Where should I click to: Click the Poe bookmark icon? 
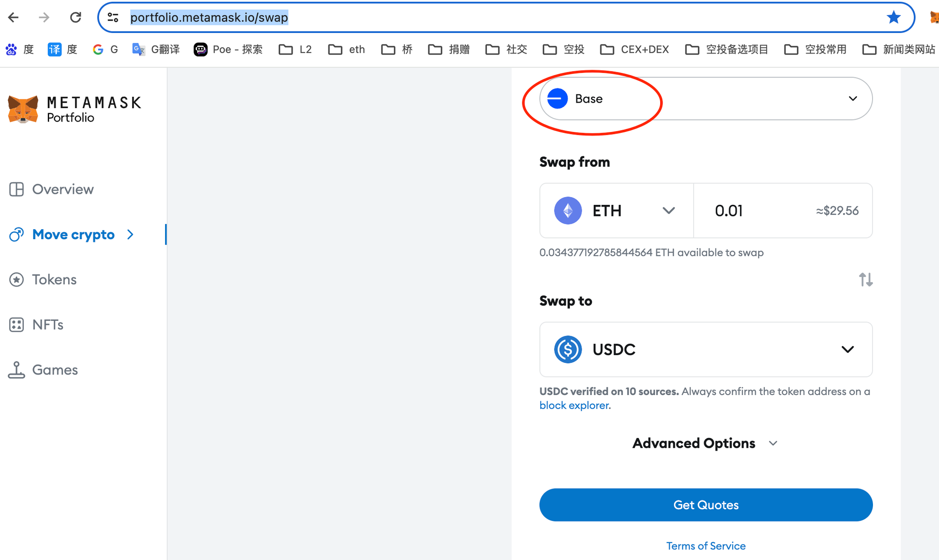tap(200, 49)
